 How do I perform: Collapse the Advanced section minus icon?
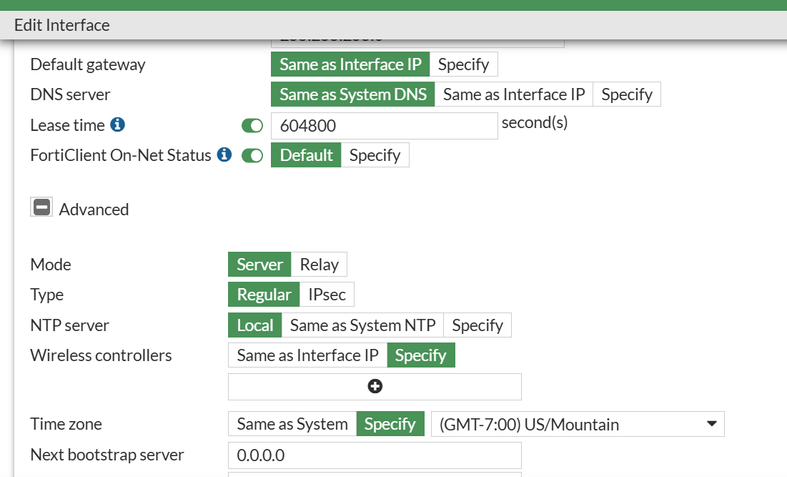42,208
